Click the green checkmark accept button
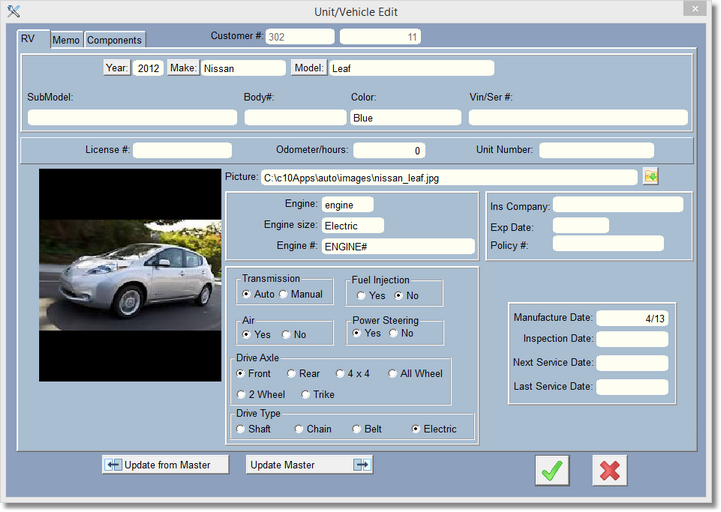This screenshot has width=721, height=512. tap(552, 470)
